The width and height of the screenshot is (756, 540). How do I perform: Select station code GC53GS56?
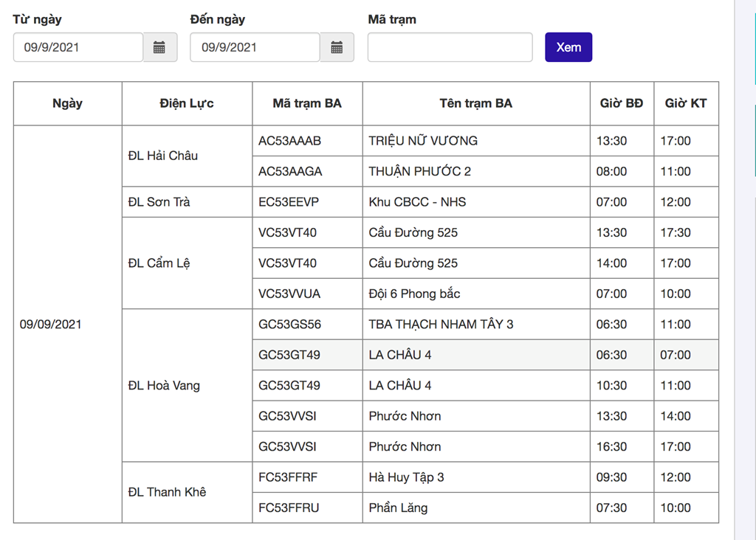point(289,324)
